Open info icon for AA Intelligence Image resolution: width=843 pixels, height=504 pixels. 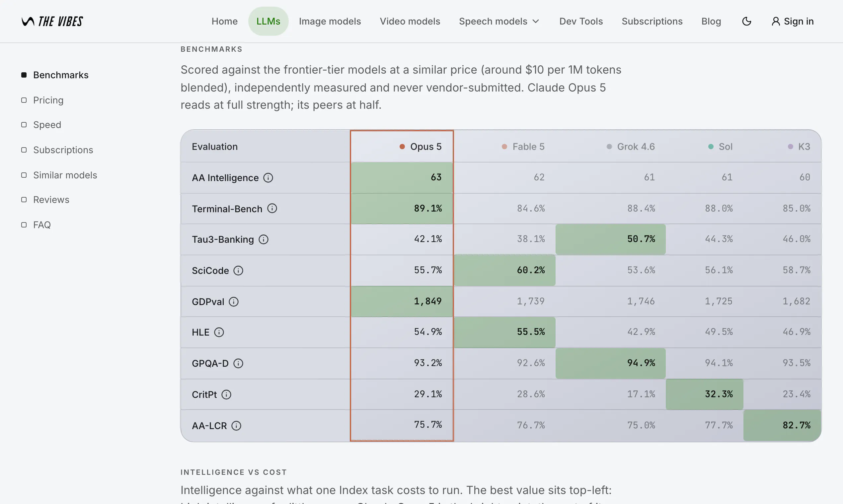[x=268, y=178]
